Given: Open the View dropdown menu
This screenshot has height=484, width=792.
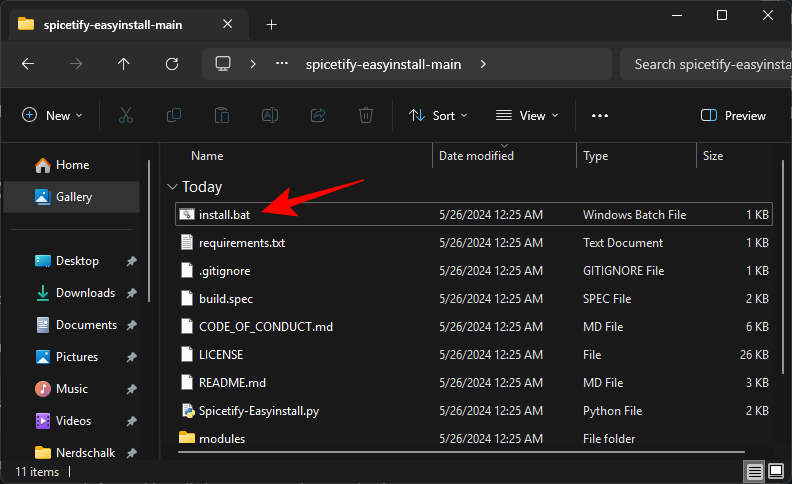Looking at the screenshot, I should coord(527,116).
